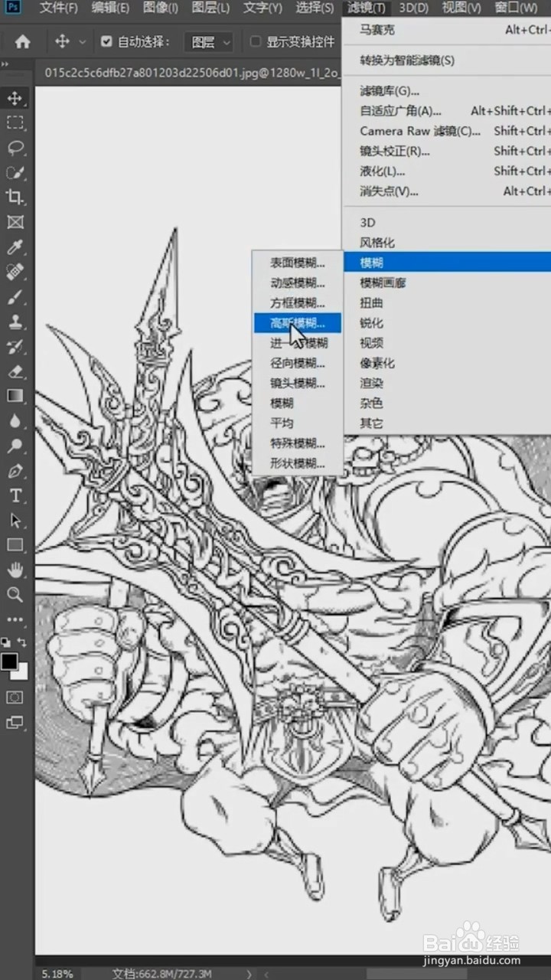
Task: Select the Rectangle shape tool
Action: [15, 545]
